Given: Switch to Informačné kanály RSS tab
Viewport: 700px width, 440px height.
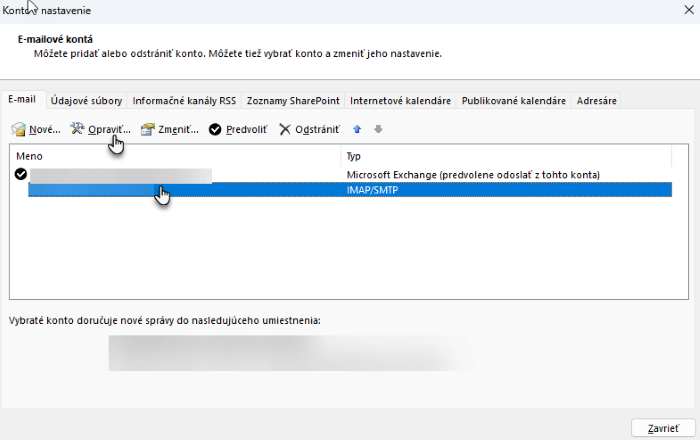Looking at the screenshot, I should (184, 101).
